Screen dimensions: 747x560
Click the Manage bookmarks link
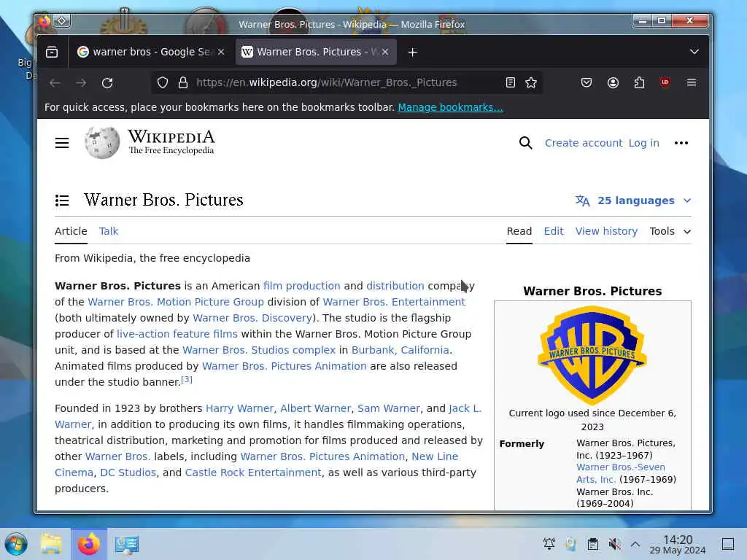pyautogui.click(x=450, y=107)
